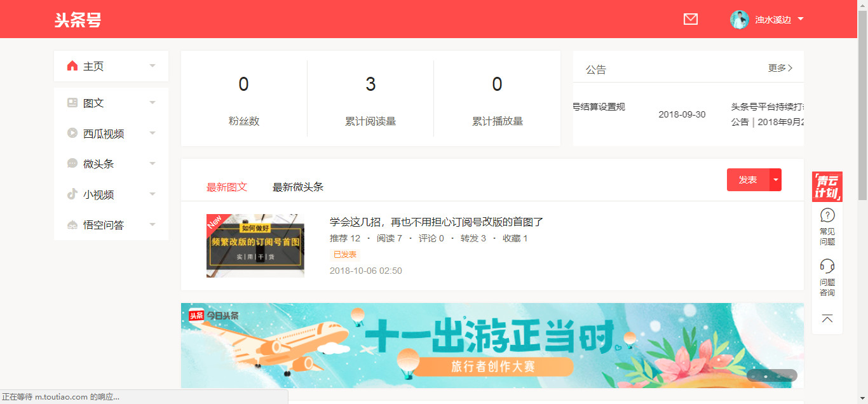The image size is (868, 404).
Task: Open 更多 announcements link
Action: click(x=780, y=68)
